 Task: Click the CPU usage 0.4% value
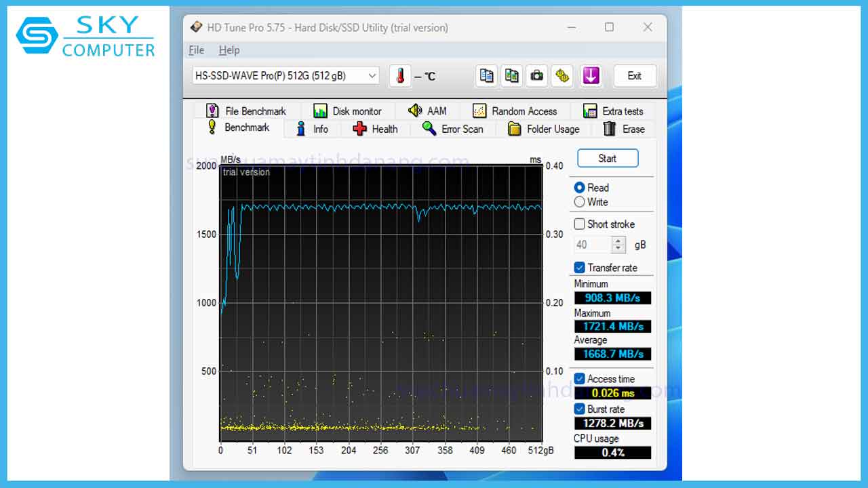pos(612,452)
